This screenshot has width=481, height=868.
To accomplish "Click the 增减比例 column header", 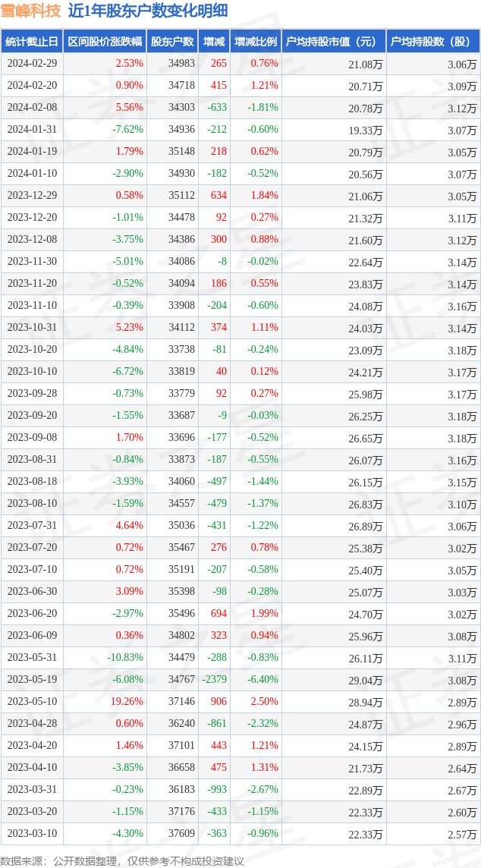I will coord(256,42).
